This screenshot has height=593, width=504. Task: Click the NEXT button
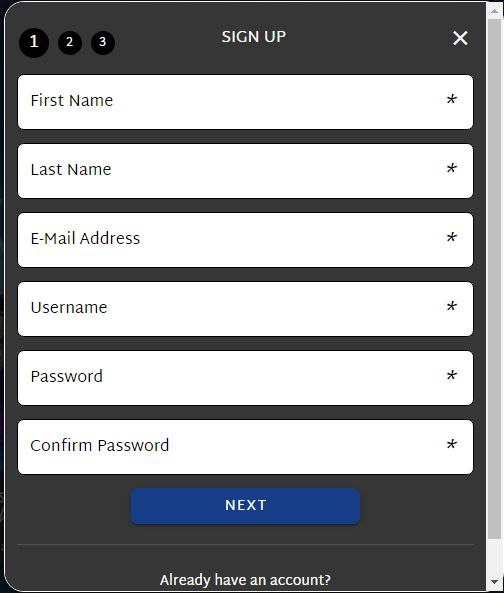click(245, 506)
